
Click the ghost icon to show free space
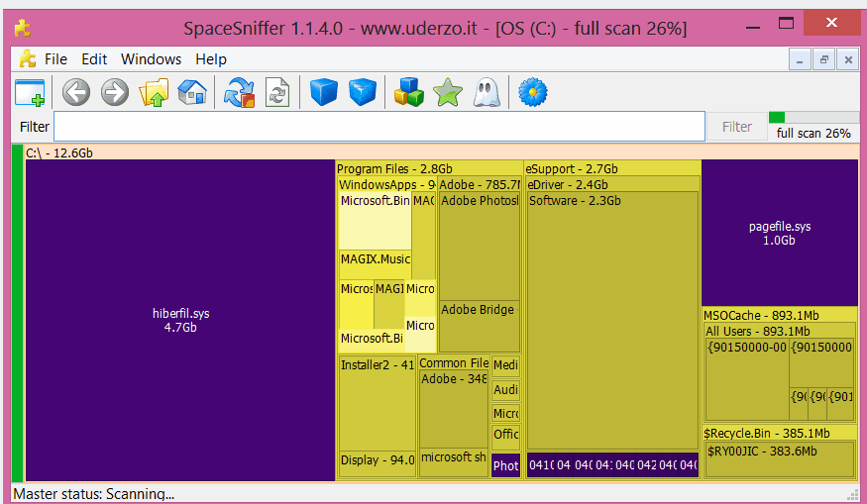pyautogui.click(x=487, y=92)
